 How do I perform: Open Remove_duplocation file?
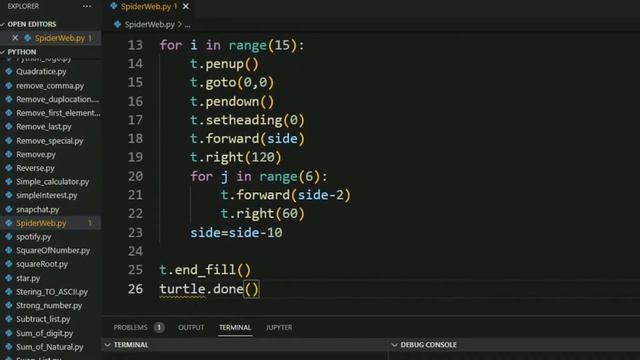pos(57,99)
